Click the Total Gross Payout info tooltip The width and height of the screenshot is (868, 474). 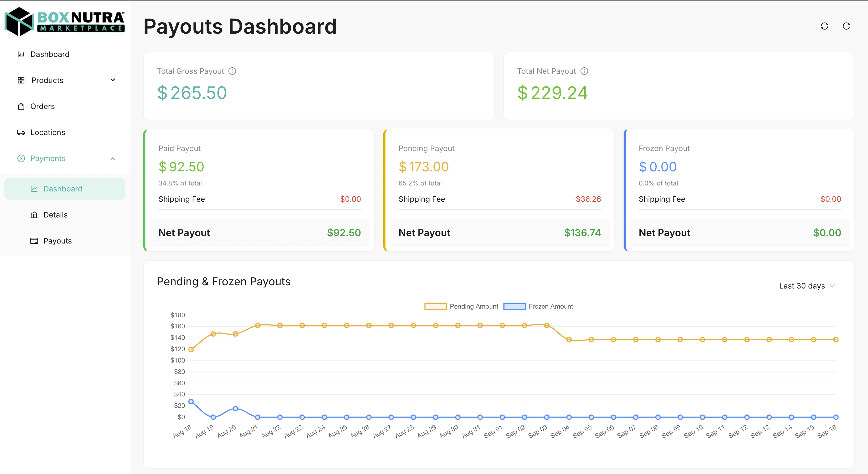pos(232,71)
